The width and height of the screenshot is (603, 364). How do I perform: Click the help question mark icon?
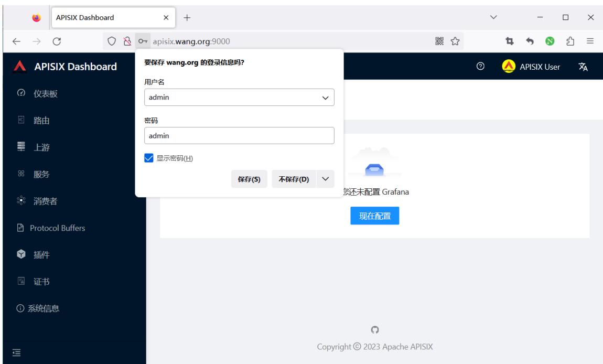coord(480,66)
